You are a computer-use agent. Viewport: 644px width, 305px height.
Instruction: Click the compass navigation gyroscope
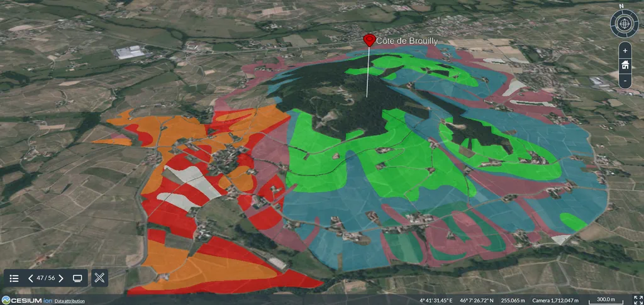tap(625, 24)
